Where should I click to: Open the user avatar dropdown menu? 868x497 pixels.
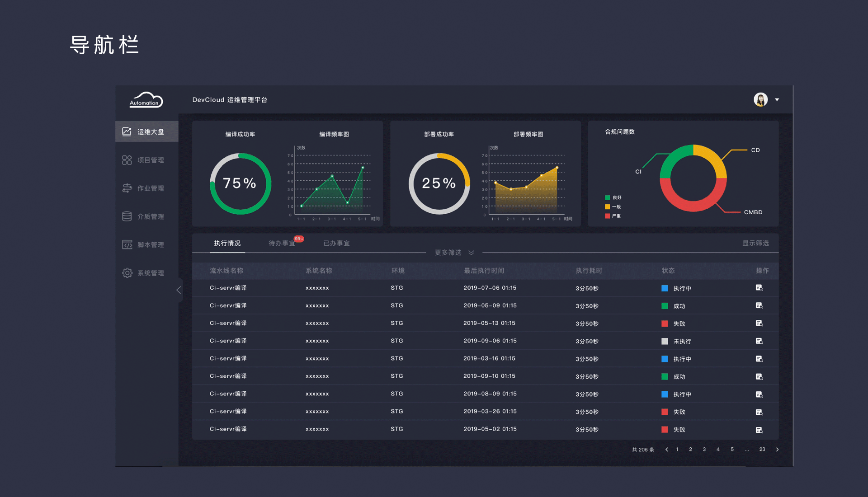click(x=761, y=99)
